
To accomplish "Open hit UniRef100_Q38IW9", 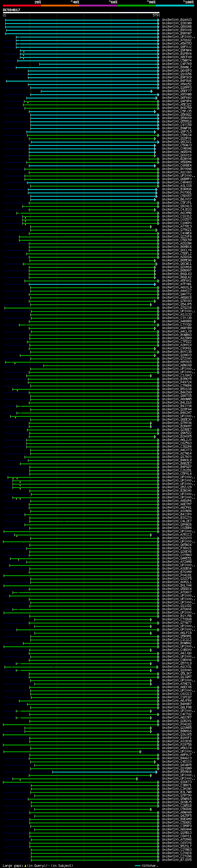I will (x=176, y=23).
